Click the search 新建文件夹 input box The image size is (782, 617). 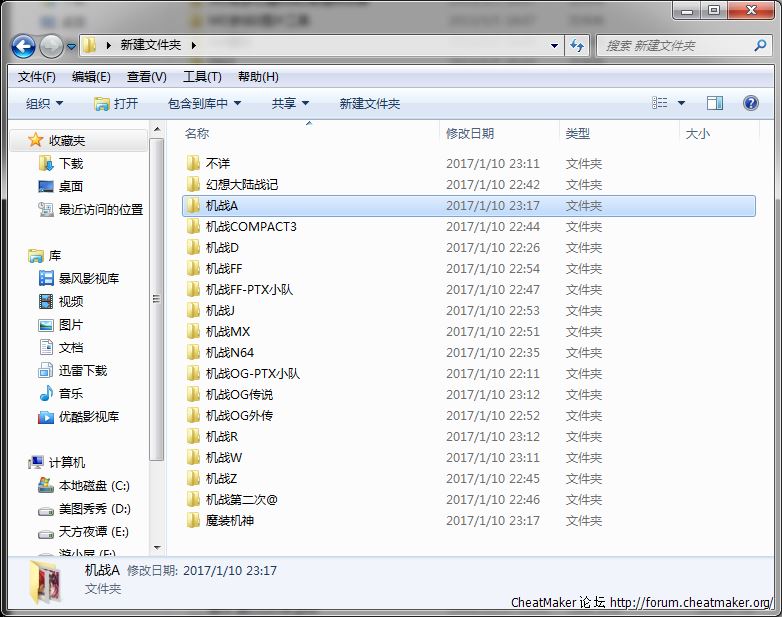pos(675,45)
